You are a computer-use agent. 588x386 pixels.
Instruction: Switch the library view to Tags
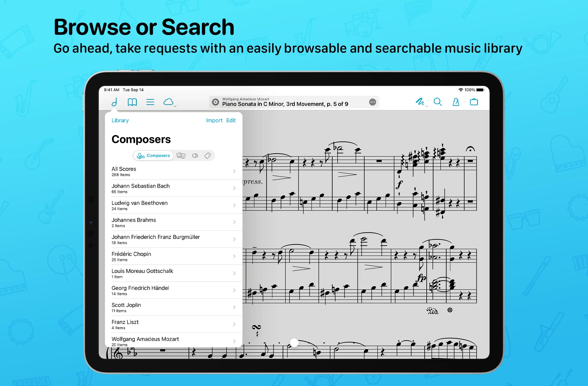point(207,156)
